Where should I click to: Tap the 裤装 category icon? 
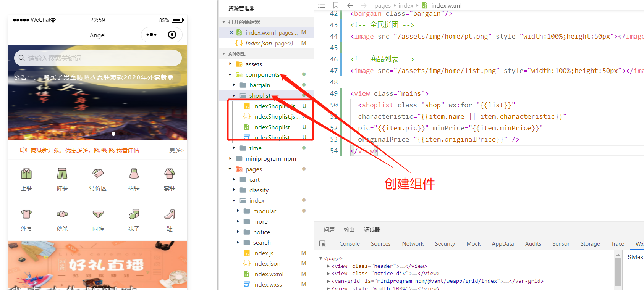pyautogui.click(x=62, y=174)
